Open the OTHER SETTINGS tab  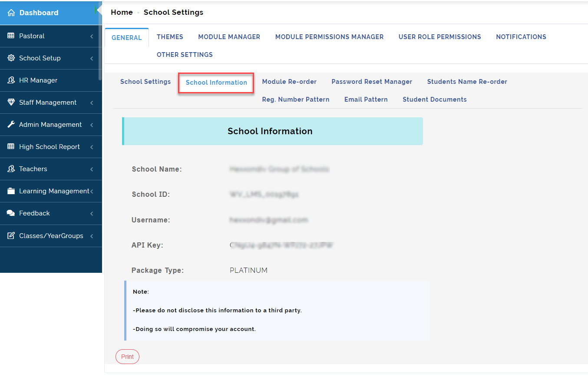tap(185, 55)
